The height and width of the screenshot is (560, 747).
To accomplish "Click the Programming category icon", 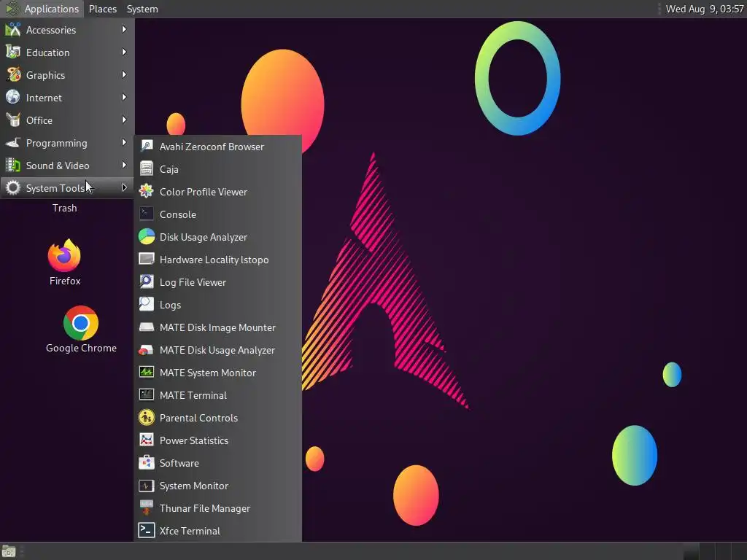I will point(13,143).
